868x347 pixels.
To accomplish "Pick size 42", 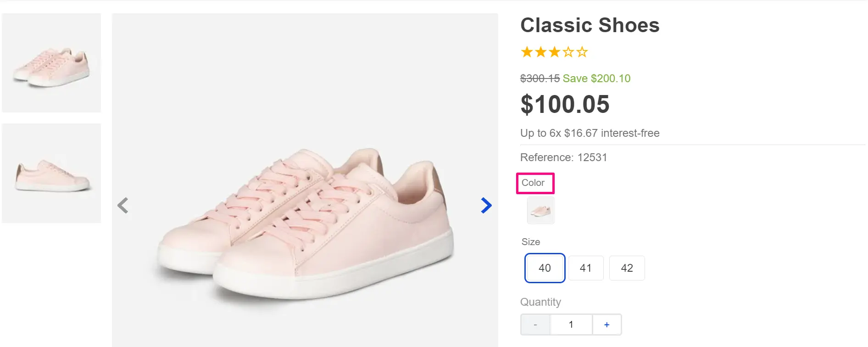I will click(627, 268).
